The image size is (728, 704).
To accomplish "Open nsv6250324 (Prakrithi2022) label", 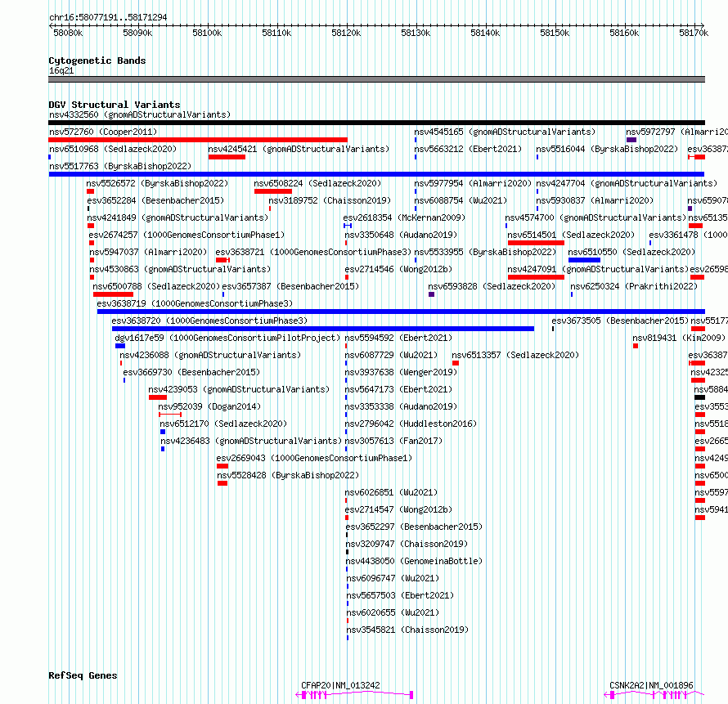I will tap(634, 286).
